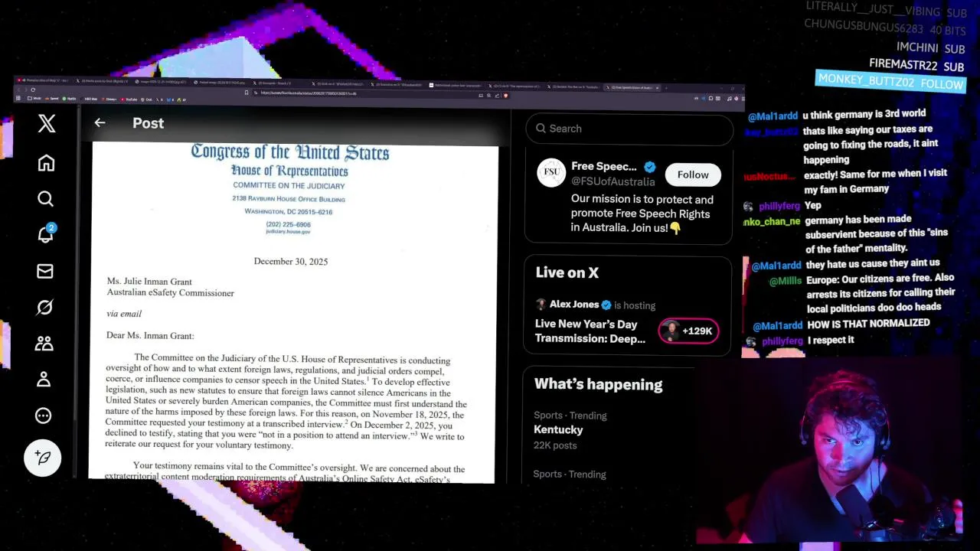Screen dimensions: 980x551
Task: Open Netflix bookmark in bookmarks bar
Action: coord(70,99)
